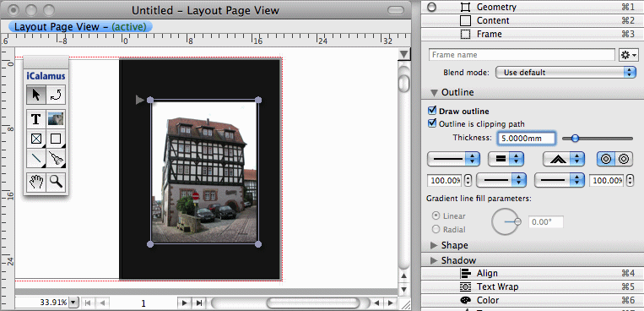Click the Color palette icon
Viewport: 644px width, 311px height.
[x=465, y=300]
